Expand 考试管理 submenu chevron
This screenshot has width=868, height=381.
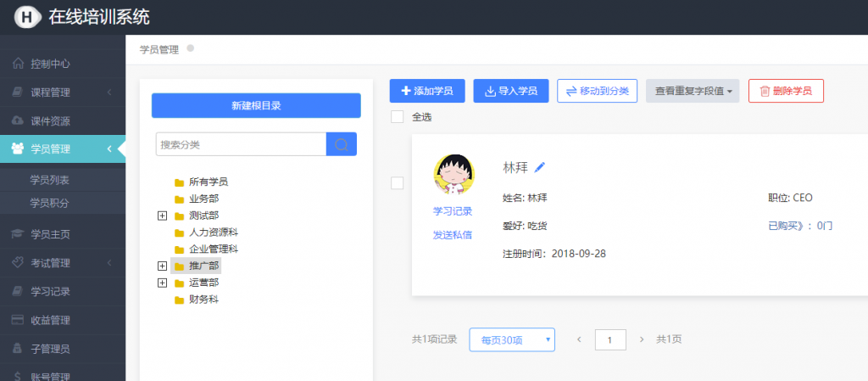point(109,262)
